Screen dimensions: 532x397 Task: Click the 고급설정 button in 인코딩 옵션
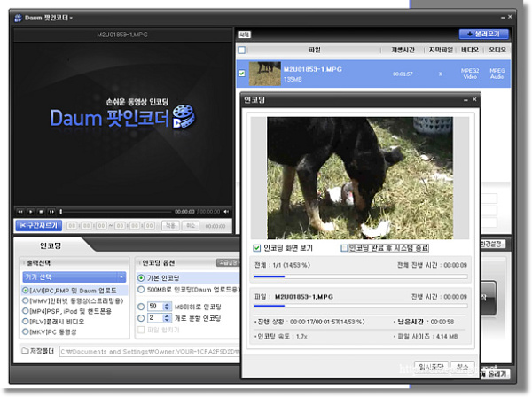pos(228,262)
